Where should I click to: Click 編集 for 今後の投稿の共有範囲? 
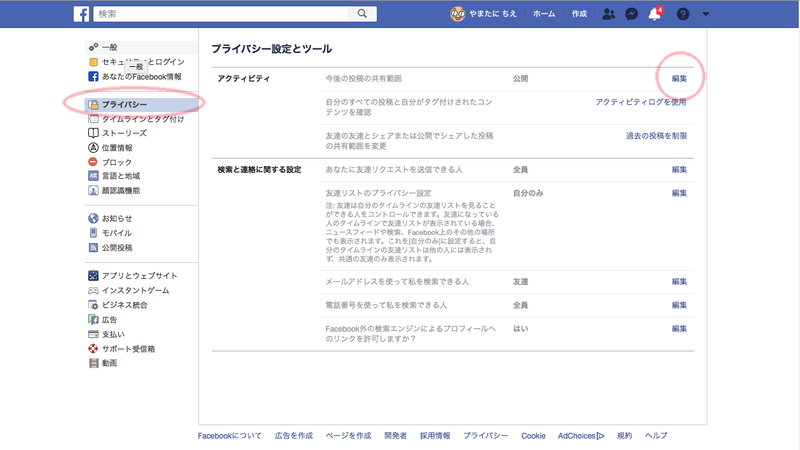(x=679, y=78)
